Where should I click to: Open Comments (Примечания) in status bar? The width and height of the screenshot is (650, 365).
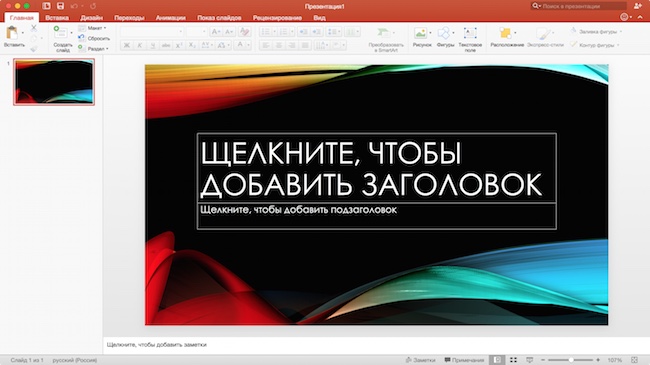point(464,360)
